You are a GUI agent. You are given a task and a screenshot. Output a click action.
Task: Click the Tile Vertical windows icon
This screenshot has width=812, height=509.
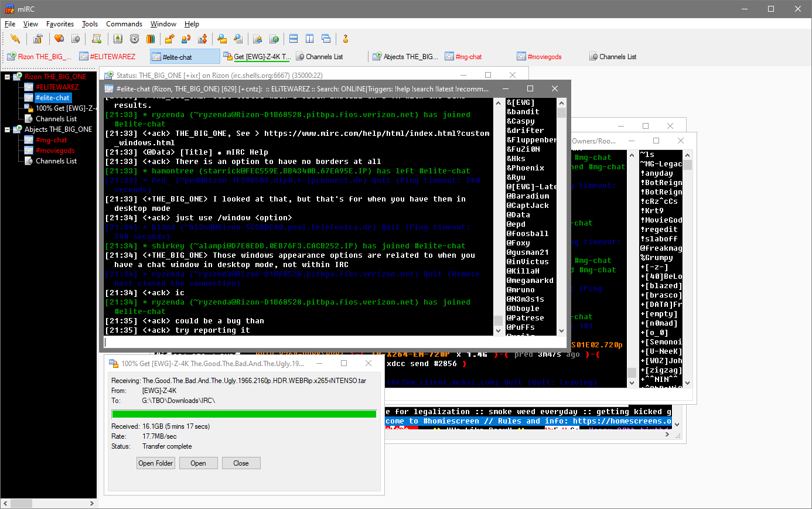(310, 39)
